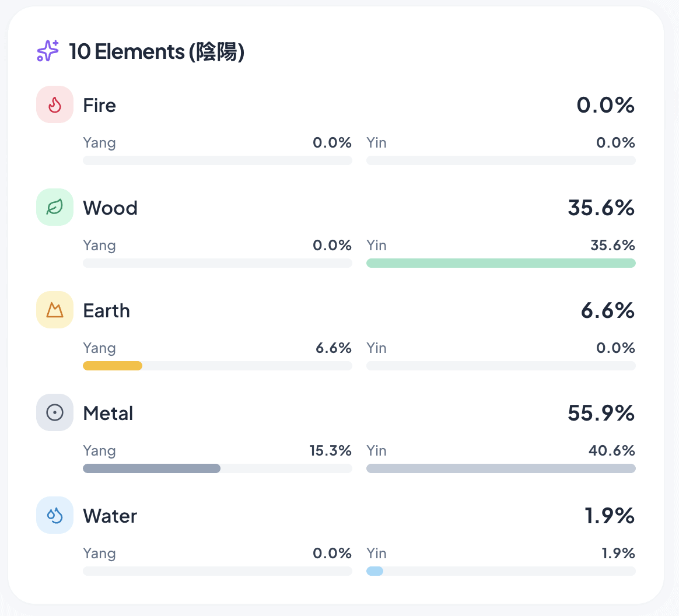Click the Metal Yin 40.6% value

611,451
